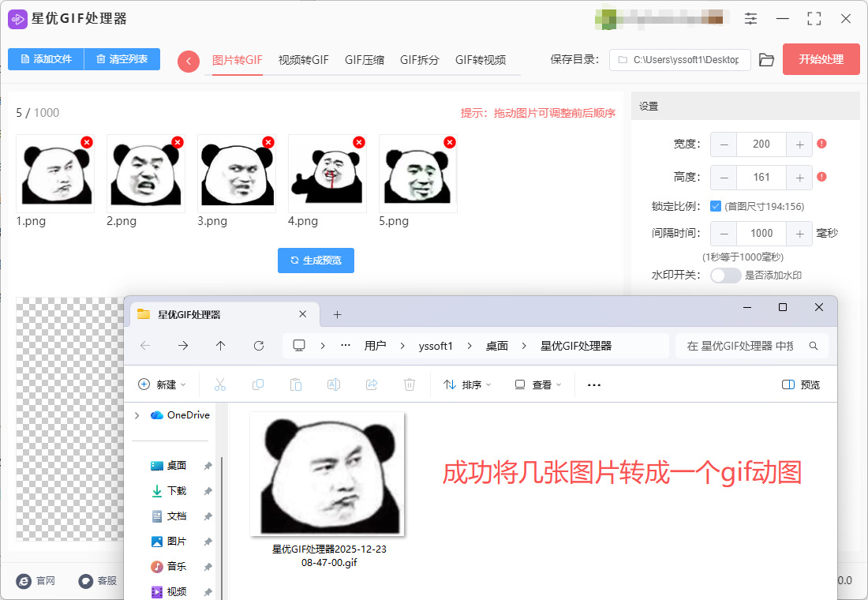The image size is (868, 600).
Task: Open the 查看 view dropdown
Action: (538, 384)
